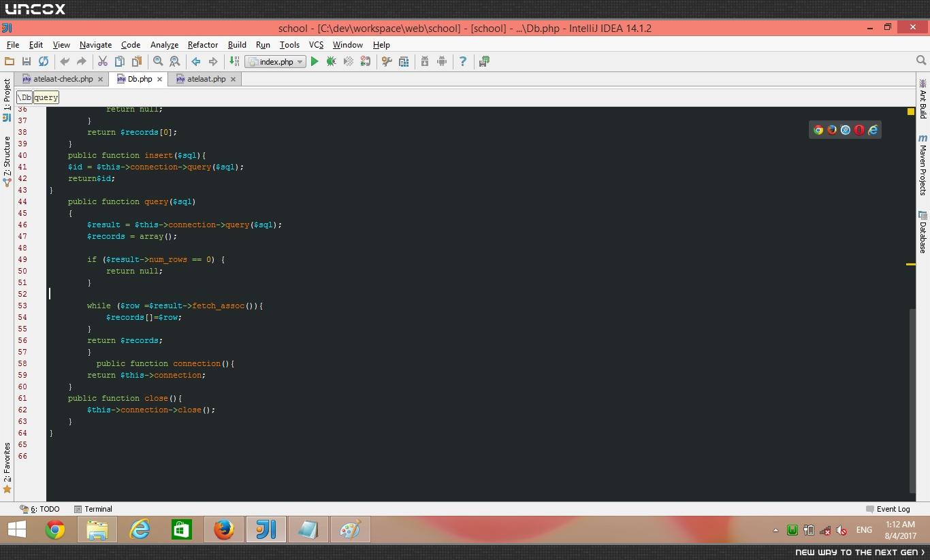
Task: Open the Refactor menu
Action: 203,44
